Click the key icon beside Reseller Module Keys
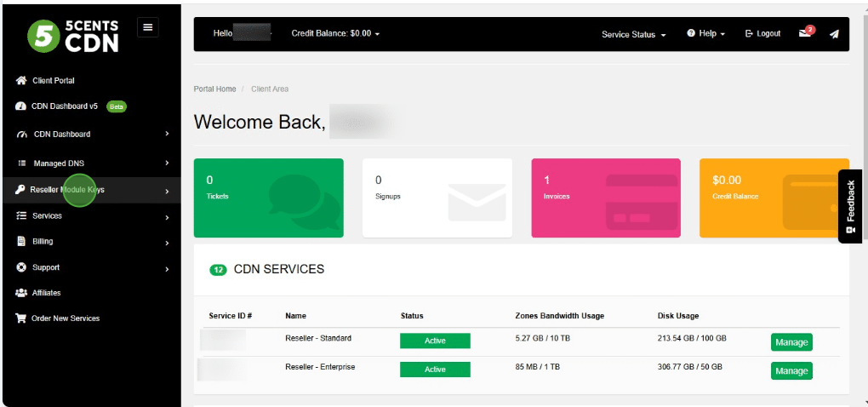This screenshot has height=407, width=868. pyautogui.click(x=20, y=190)
